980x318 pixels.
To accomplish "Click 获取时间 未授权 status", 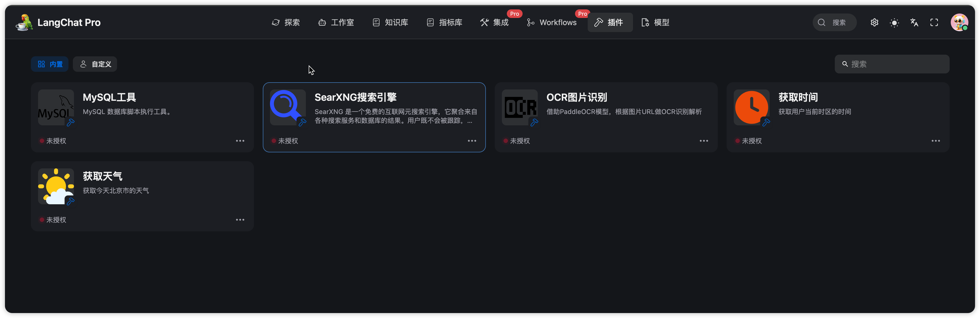I will click(748, 141).
